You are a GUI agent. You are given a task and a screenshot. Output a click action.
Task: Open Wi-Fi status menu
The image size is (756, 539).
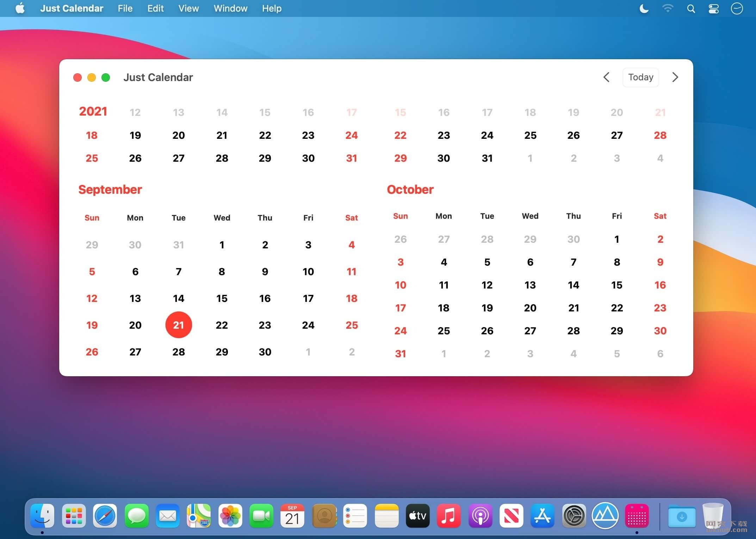pos(668,8)
